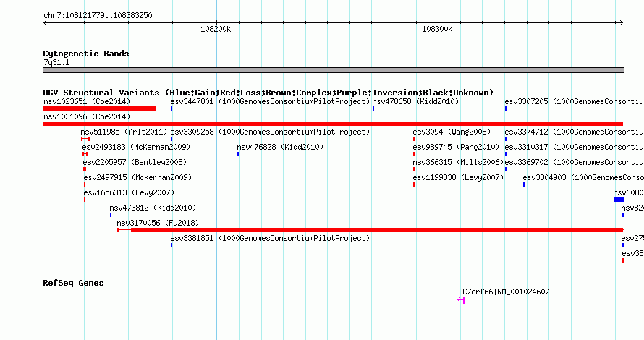Click the esv2205957 (Bentley2008) label
This screenshot has height=340, width=644.
[x=135, y=162]
